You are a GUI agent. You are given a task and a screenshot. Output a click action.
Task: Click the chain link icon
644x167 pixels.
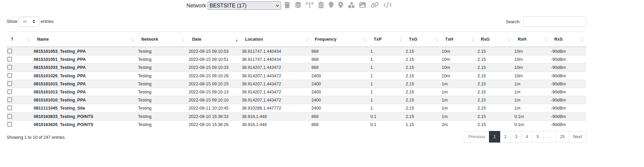pyautogui.click(x=374, y=5)
